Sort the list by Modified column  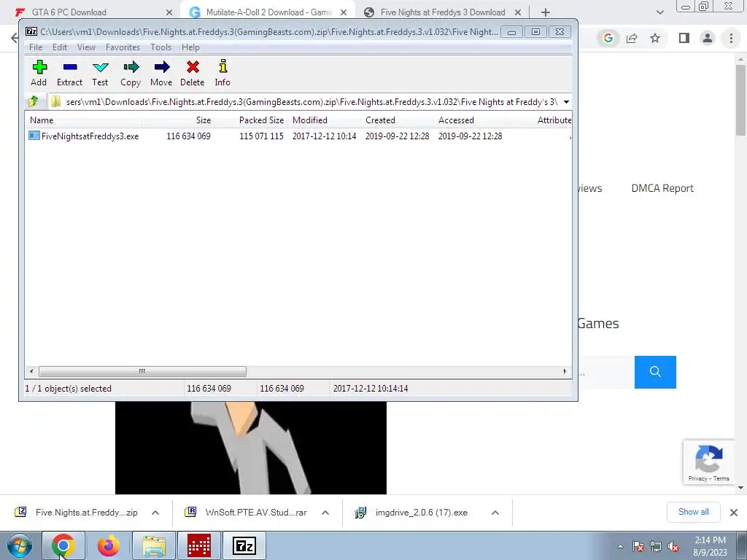(324, 120)
